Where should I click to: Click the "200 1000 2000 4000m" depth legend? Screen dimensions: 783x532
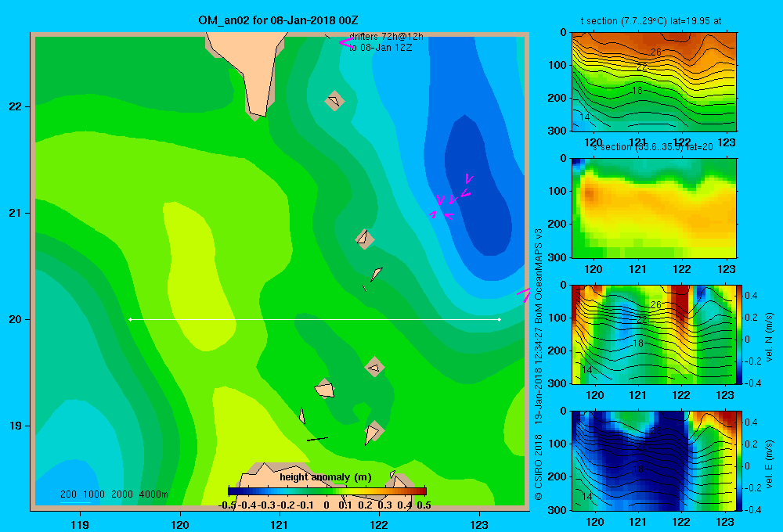(114, 494)
